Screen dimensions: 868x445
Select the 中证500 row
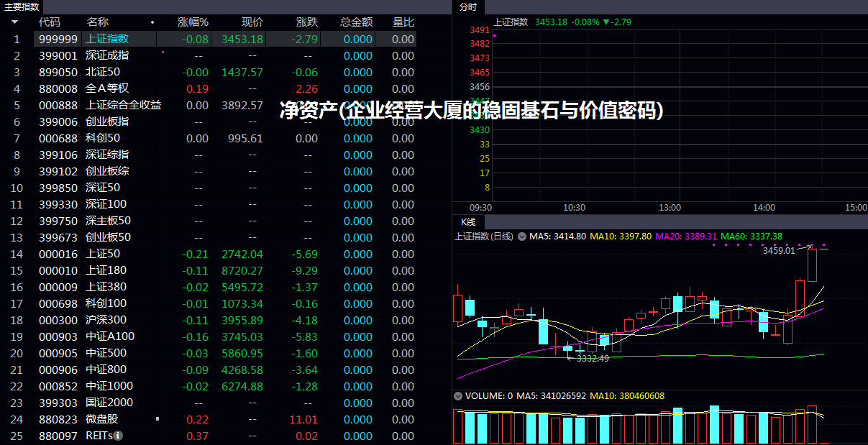point(209,353)
